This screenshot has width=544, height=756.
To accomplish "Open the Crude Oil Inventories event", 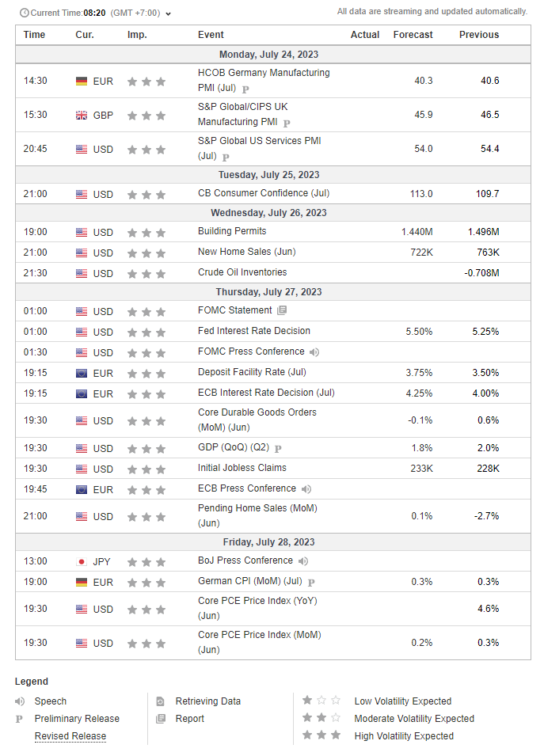I will click(244, 272).
